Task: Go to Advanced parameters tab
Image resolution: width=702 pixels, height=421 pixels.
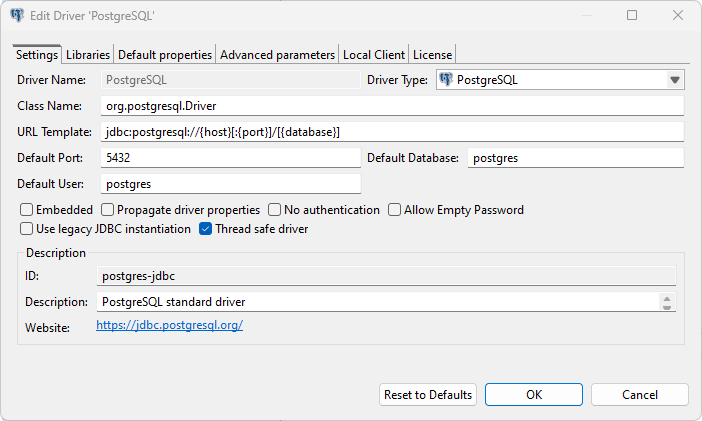Action: pos(277,54)
